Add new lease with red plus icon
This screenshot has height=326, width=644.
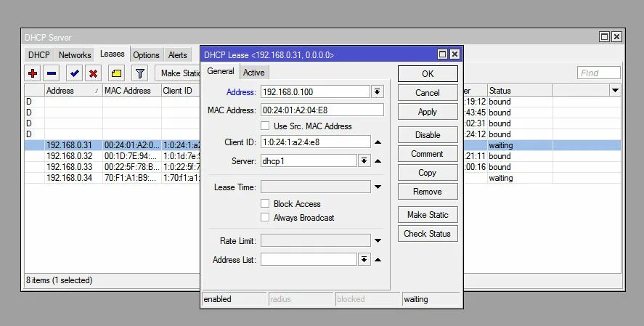coord(33,73)
